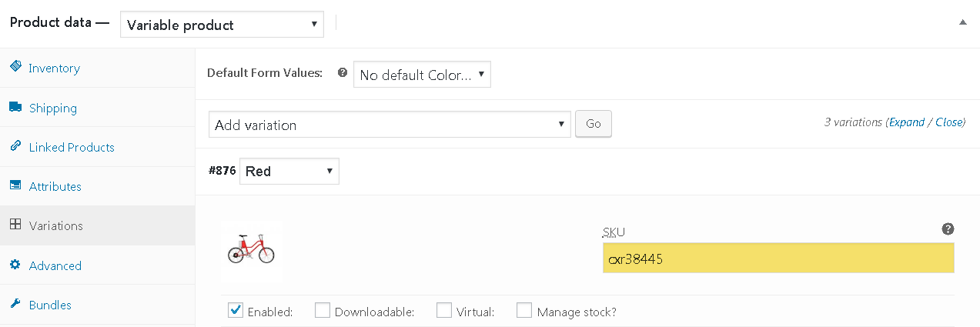Image resolution: width=980 pixels, height=327 pixels.
Task: Uncheck the Enabled checkbox
Action: click(236, 311)
